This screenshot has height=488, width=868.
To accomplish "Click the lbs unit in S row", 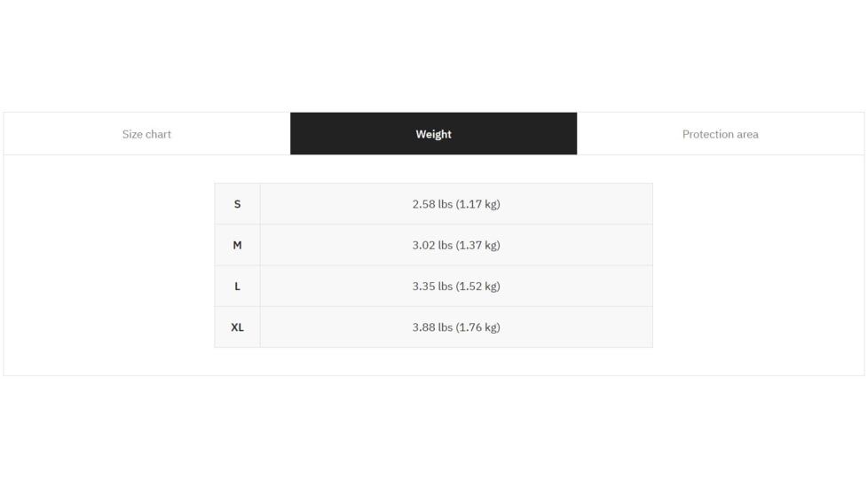I will pos(446,204).
